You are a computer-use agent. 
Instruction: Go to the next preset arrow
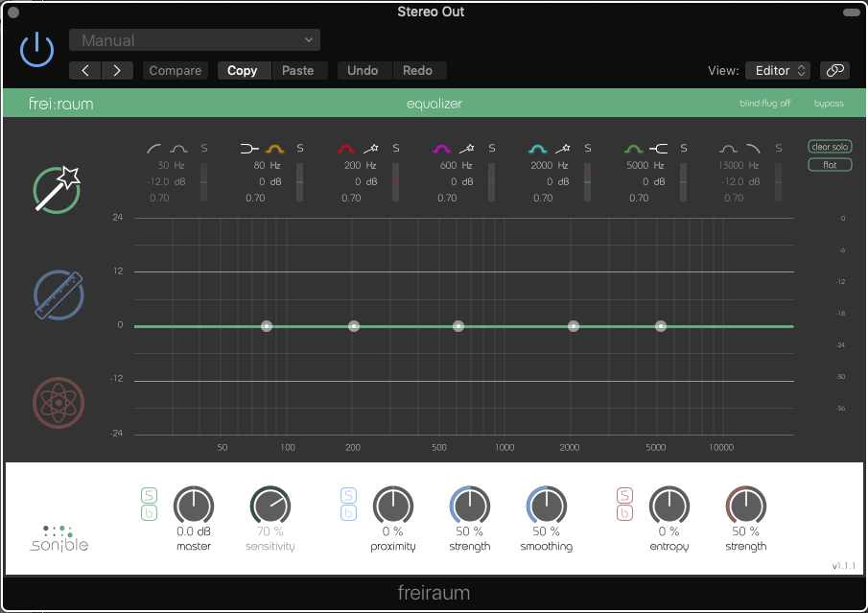click(117, 70)
